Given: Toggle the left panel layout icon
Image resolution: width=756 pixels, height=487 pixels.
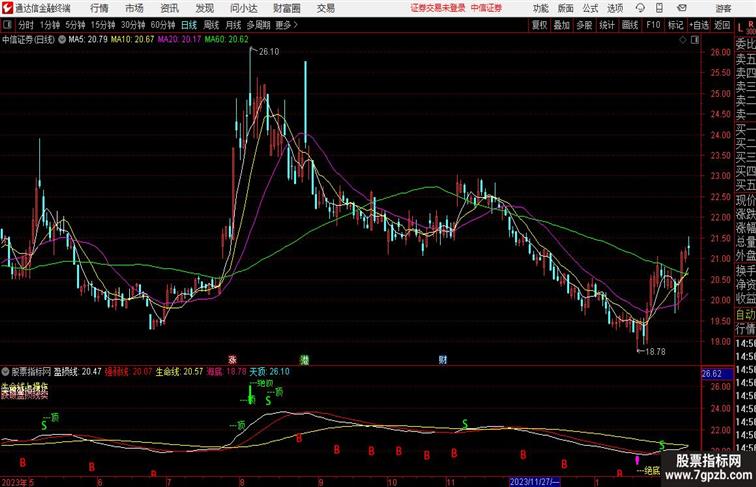Looking at the screenshot, I should pos(7,25).
